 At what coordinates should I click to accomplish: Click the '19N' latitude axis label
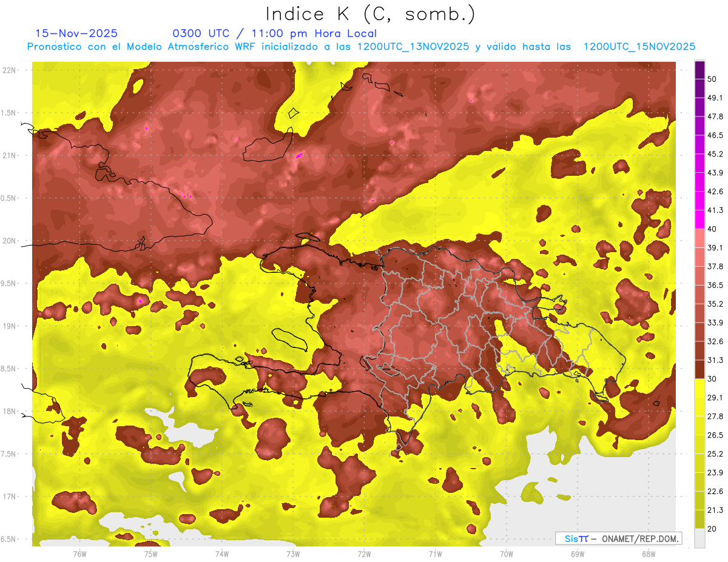click(x=10, y=326)
